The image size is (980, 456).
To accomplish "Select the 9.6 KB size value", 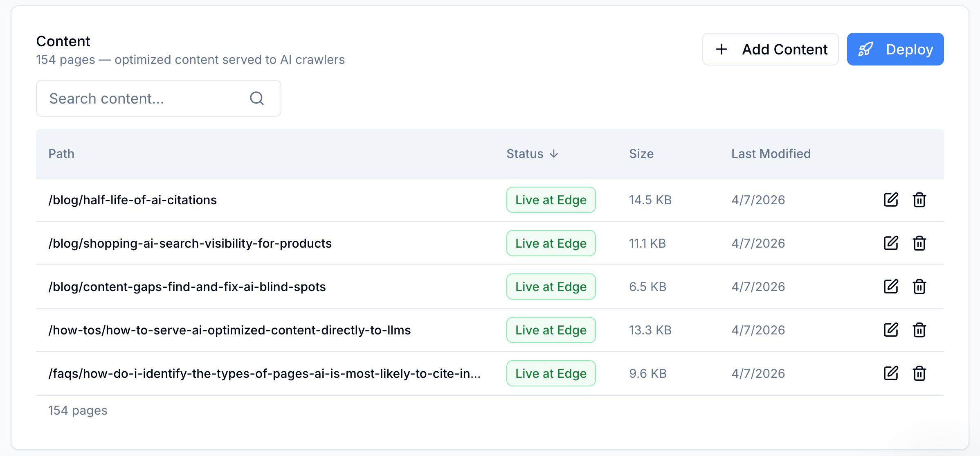I will (x=648, y=373).
